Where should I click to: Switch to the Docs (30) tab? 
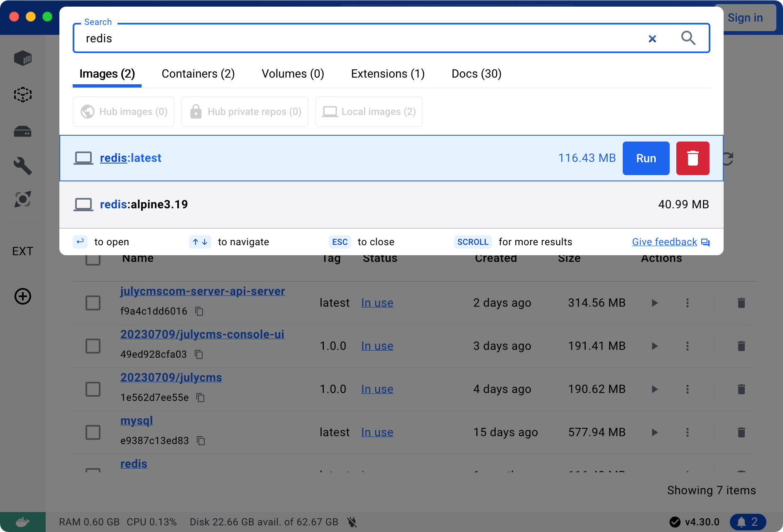(x=477, y=74)
